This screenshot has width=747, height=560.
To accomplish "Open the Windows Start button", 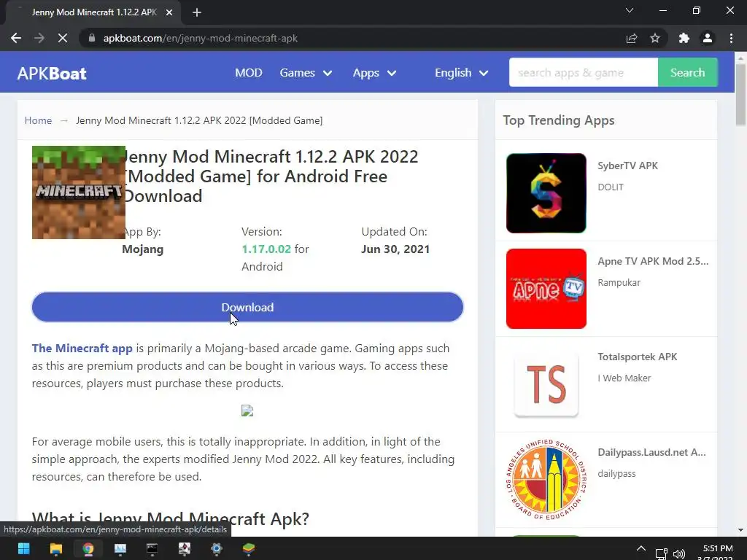I will (24, 548).
